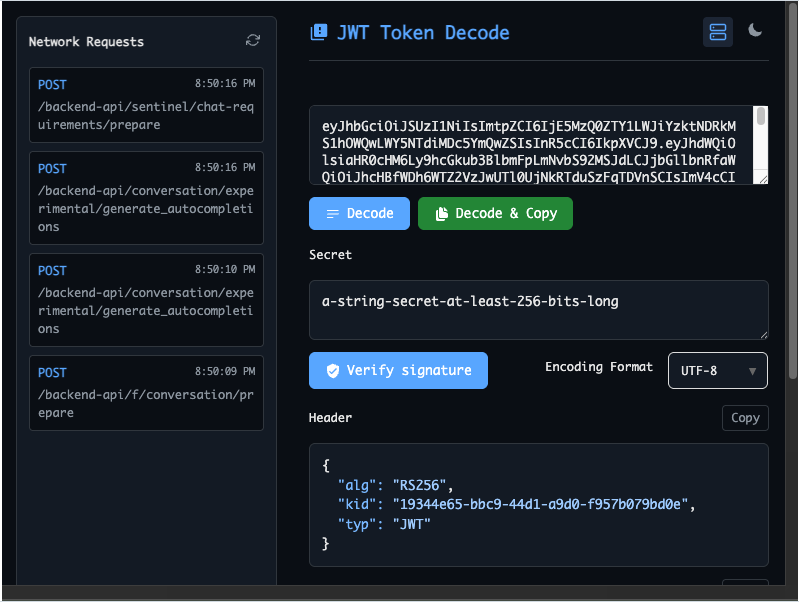Click the copy icon in Decode & Copy

[x=442, y=214]
